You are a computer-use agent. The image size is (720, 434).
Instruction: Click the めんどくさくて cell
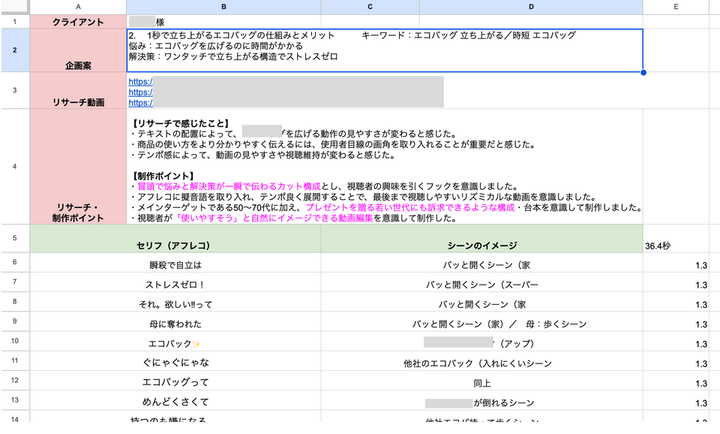175,401
